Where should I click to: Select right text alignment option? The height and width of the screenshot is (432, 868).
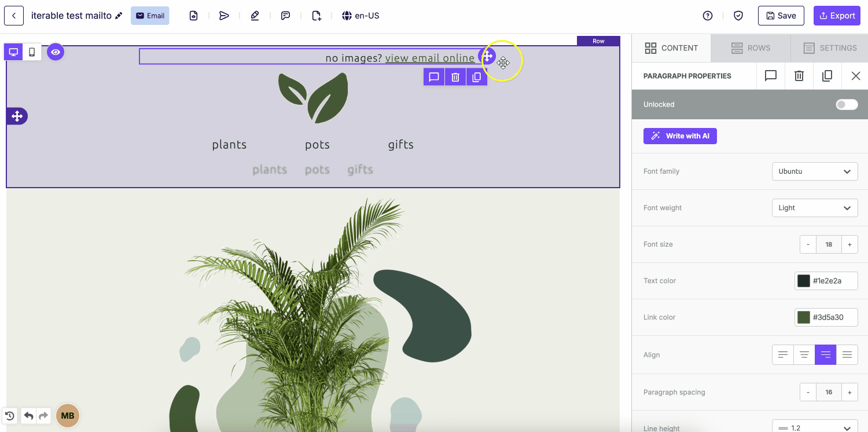point(826,355)
